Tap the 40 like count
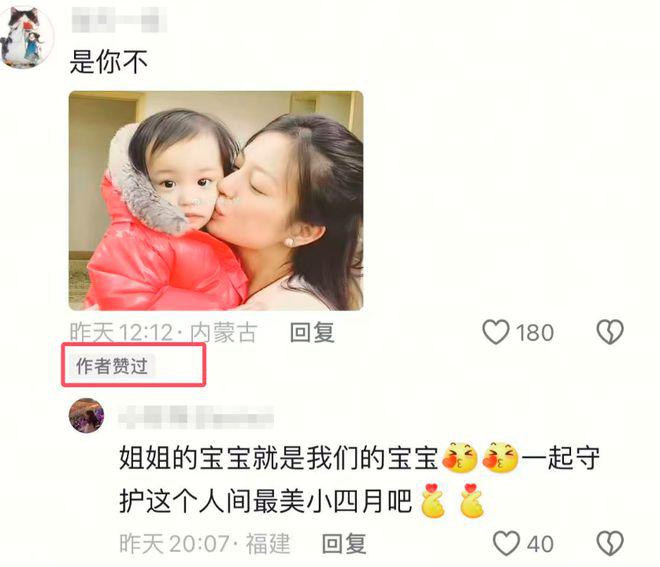 [x=540, y=544]
